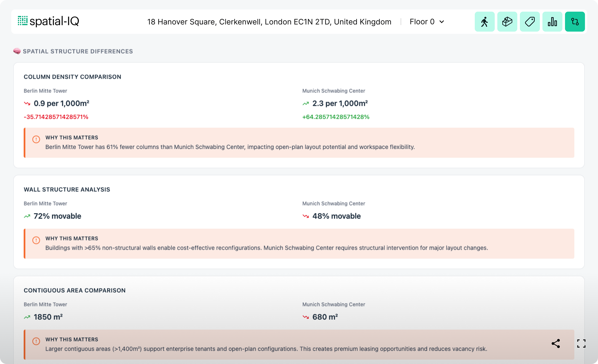Select the +64.28% green percentage value
This screenshot has height=364, width=598.
[x=336, y=117]
